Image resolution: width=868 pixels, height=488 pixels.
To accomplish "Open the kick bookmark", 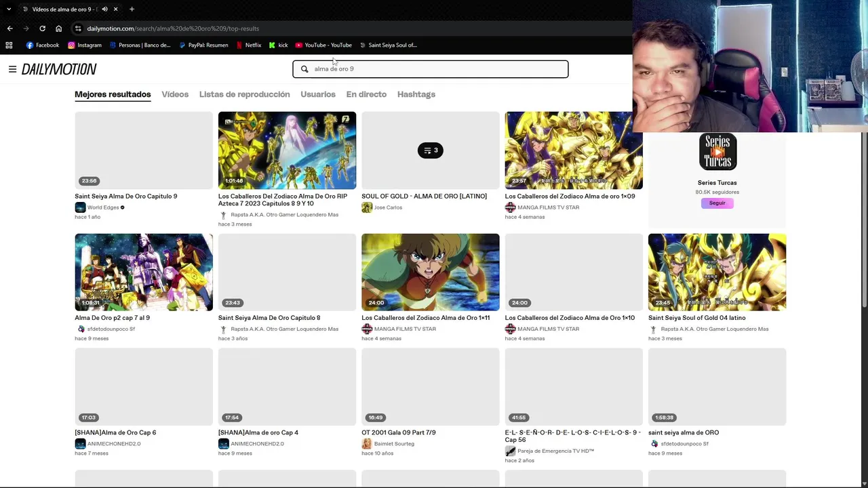I will (x=278, y=45).
